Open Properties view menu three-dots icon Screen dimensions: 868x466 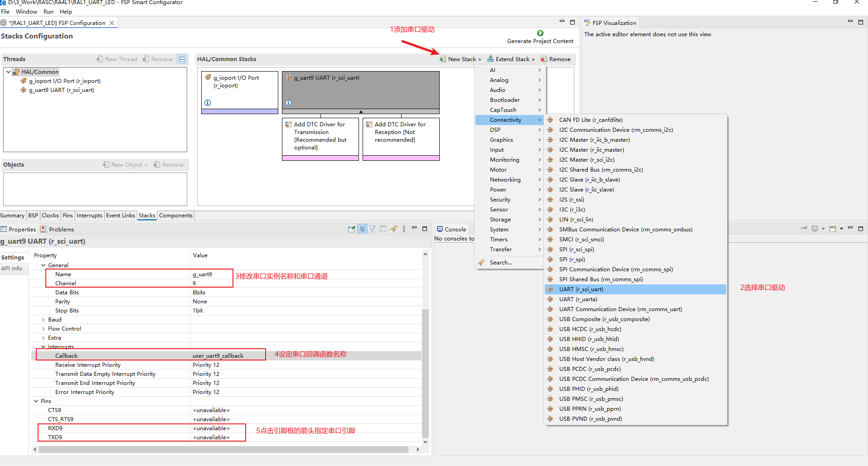coord(404,229)
